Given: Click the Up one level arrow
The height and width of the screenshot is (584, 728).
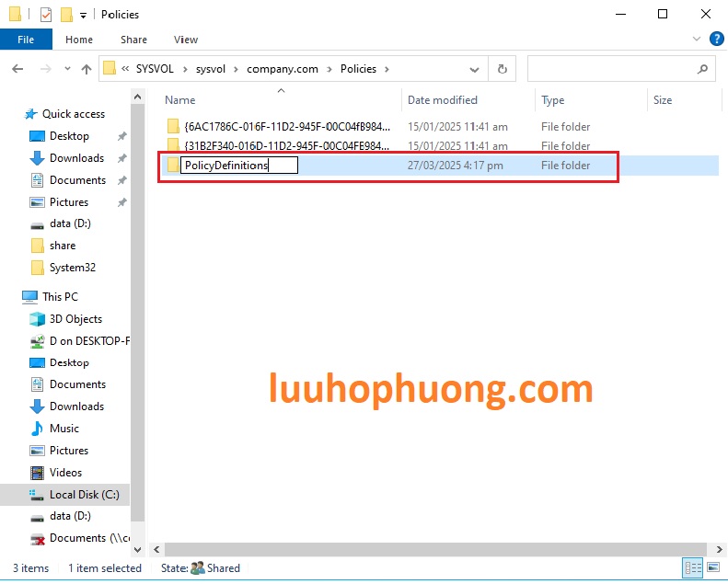Looking at the screenshot, I should (87, 69).
